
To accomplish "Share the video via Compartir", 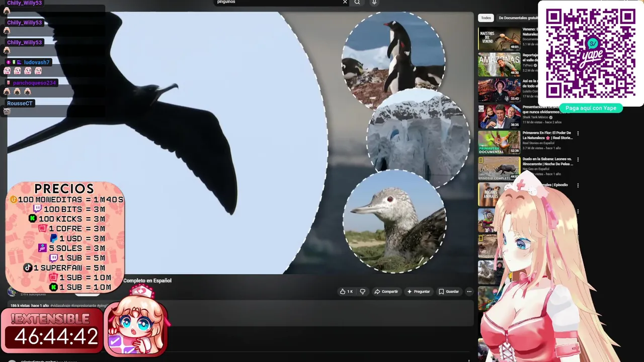I will pyautogui.click(x=386, y=292).
